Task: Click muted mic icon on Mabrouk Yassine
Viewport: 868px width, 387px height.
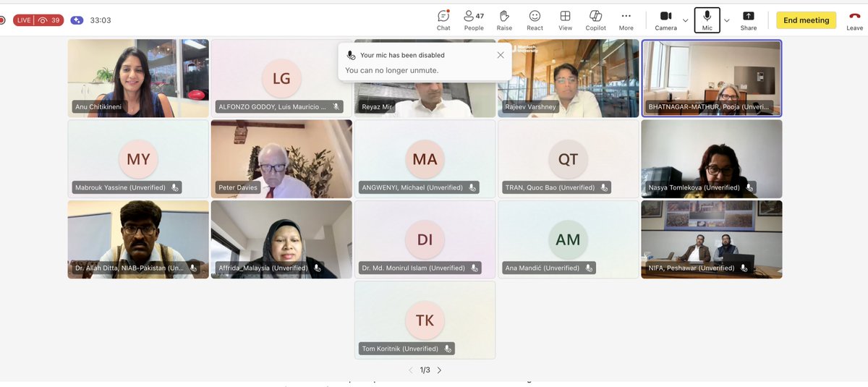Action: pyautogui.click(x=174, y=187)
